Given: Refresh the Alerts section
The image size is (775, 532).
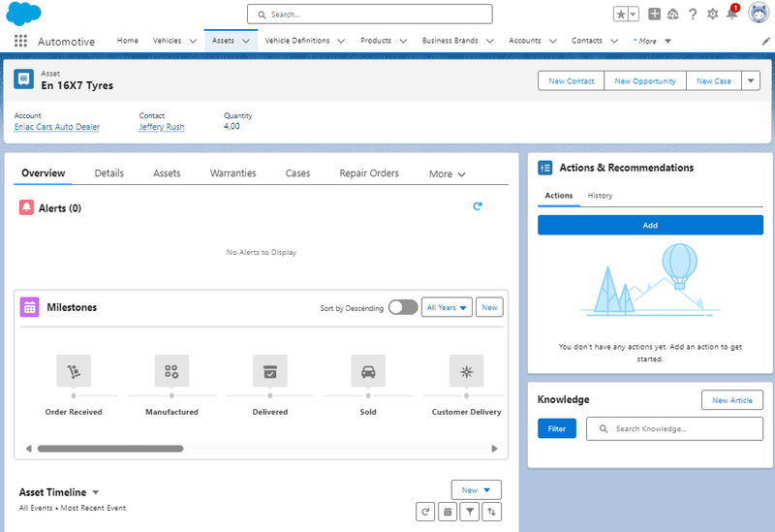Looking at the screenshot, I should pos(477,206).
